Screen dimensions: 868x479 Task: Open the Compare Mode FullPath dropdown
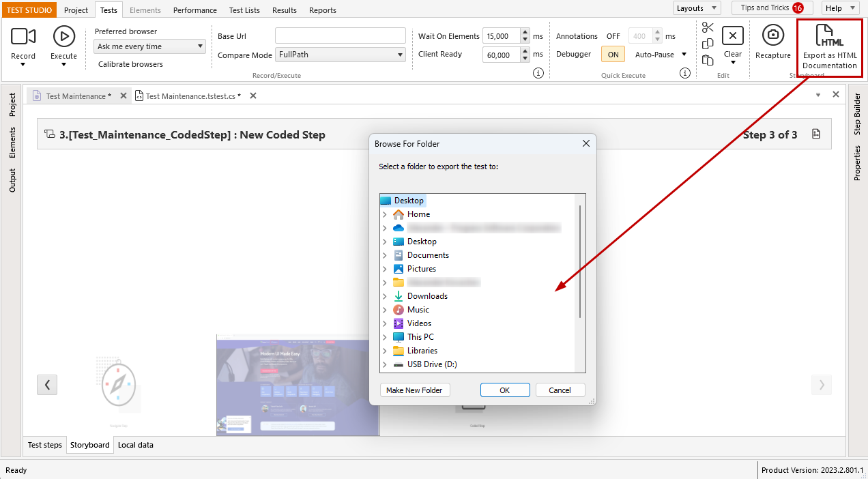coord(341,55)
